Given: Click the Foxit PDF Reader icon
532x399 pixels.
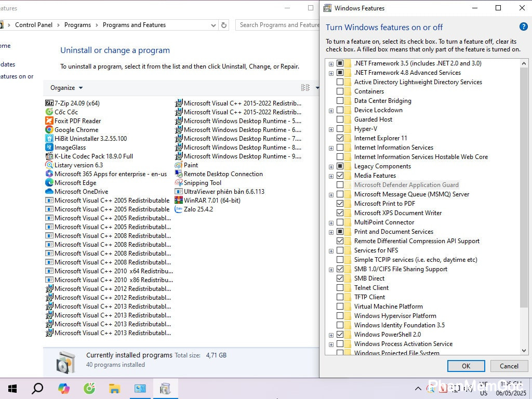Looking at the screenshot, I should pyautogui.click(x=49, y=121).
